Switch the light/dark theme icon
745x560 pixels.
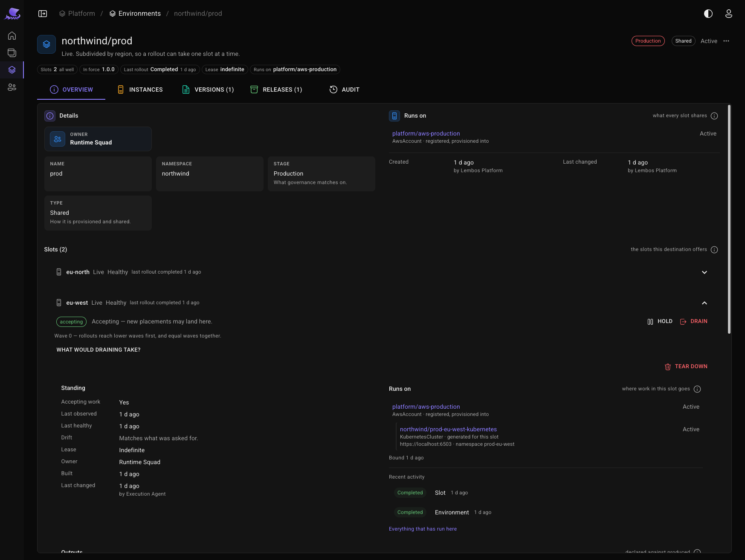click(x=708, y=14)
